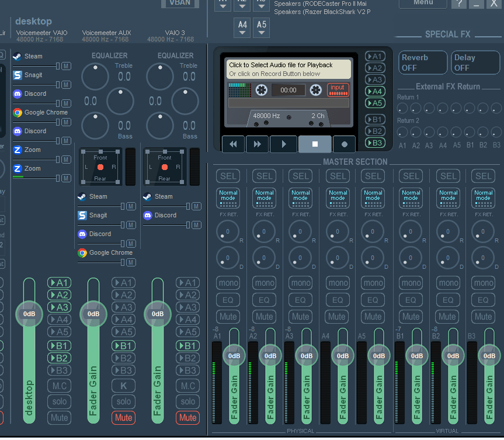Click the desktop strip 0dB fader knob

coord(29,314)
